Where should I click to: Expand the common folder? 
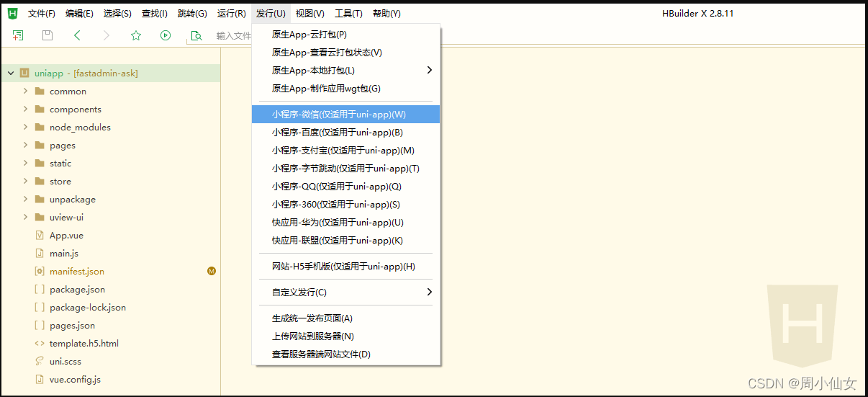[25, 92]
